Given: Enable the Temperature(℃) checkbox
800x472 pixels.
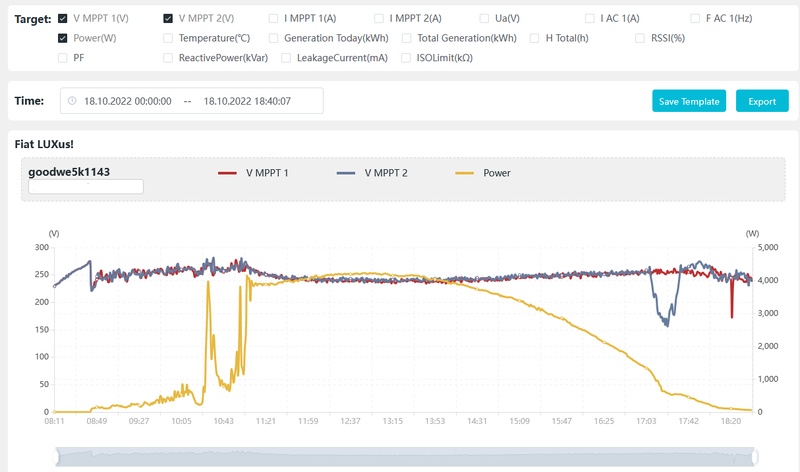Looking at the screenshot, I should point(168,38).
